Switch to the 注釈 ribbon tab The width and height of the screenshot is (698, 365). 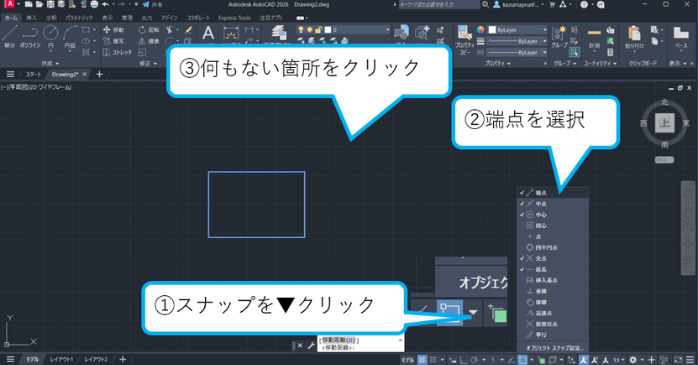click(x=51, y=18)
